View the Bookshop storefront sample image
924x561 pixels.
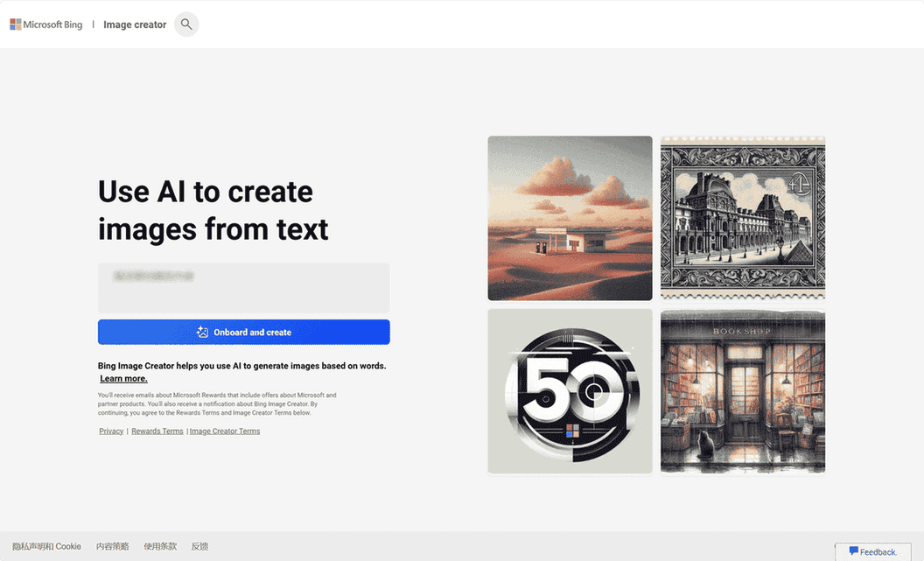pyautogui.click(x=742, y=390)
